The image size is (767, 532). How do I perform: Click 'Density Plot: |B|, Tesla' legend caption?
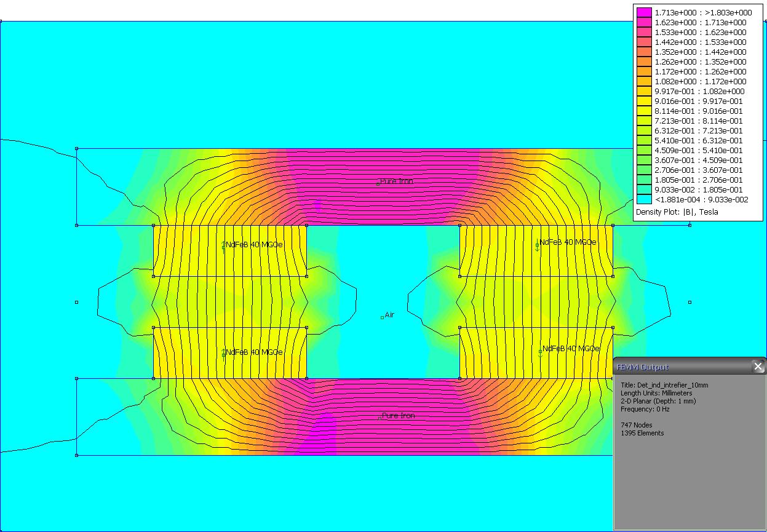(x=677, y=212)
